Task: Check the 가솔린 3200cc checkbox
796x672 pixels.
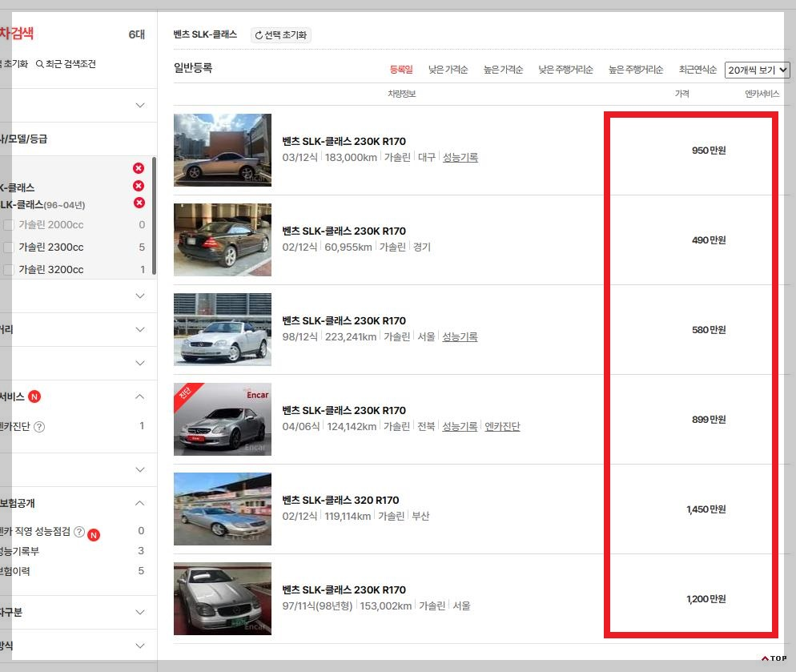Action: point(9,270)
